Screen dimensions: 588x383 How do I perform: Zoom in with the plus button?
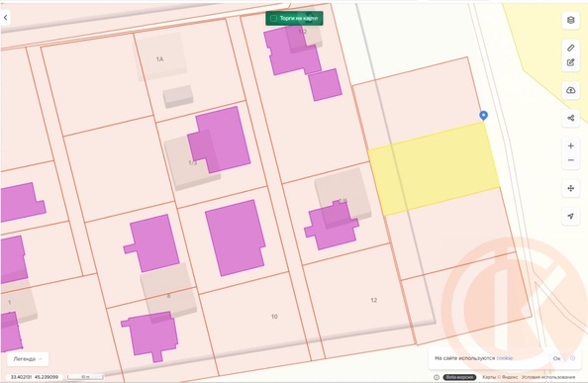coord(570,145)
